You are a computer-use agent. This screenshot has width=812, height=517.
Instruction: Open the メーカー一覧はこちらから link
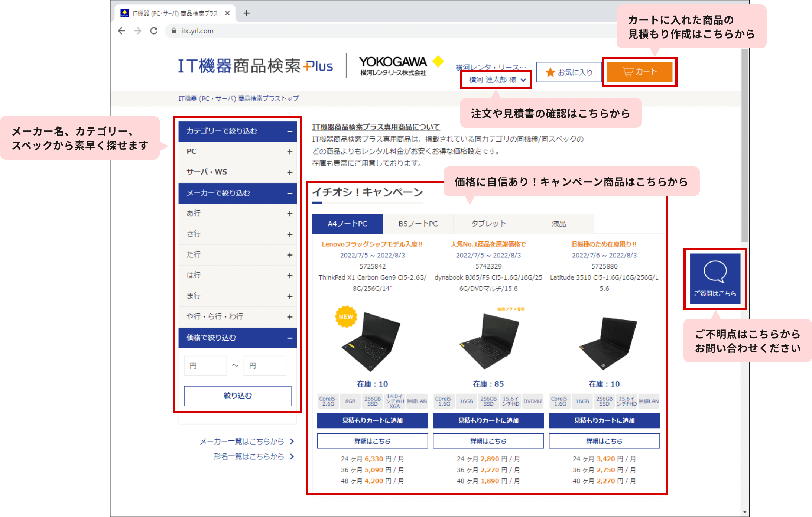247,441
